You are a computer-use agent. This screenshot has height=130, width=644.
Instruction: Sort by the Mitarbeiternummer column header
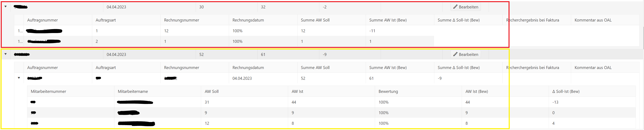(49, 91)
